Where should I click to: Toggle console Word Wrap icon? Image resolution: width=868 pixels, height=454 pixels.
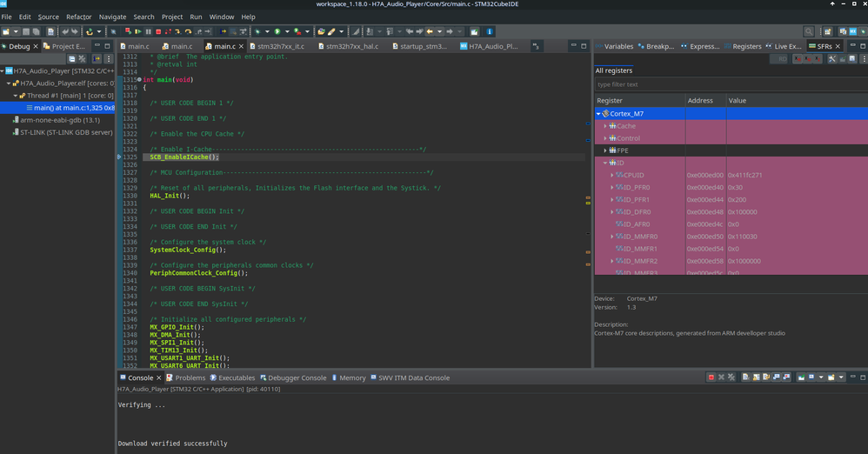tap(766, 377)
